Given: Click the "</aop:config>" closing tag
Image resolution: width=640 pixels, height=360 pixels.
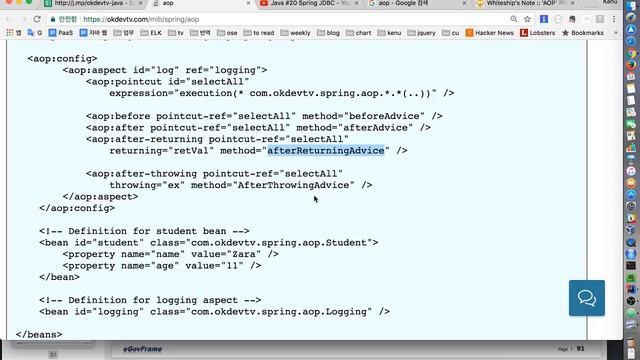Looking at the screenshot, I should coord(77,208).
